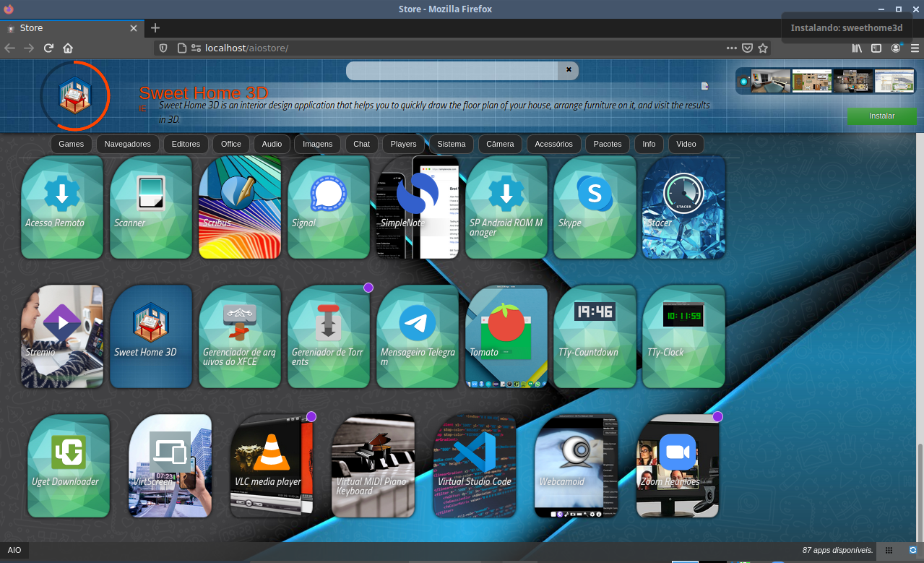Click the refresh icon in status bar
This screenshot has height=563, width=924.
(x=913, y=550)
